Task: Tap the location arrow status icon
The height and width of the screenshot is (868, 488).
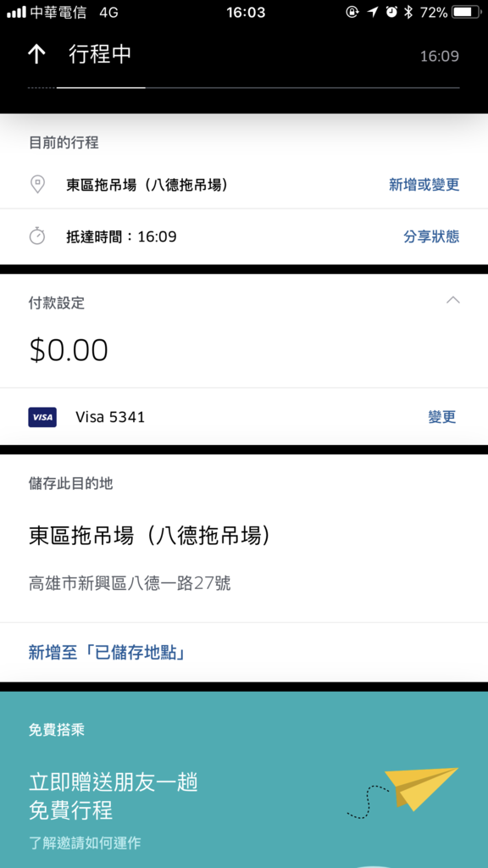Action: click(373, 12)
